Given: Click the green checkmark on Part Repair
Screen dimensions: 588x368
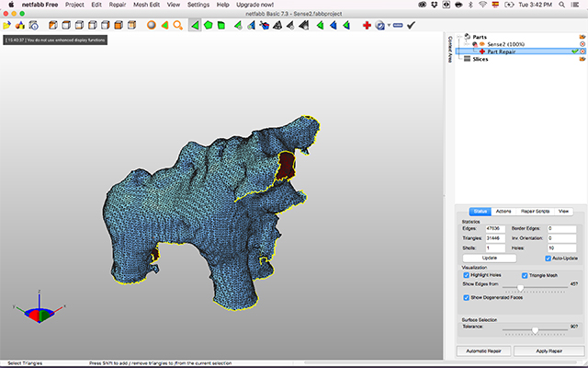Looking at the screenshot, I should pos(574,51).
